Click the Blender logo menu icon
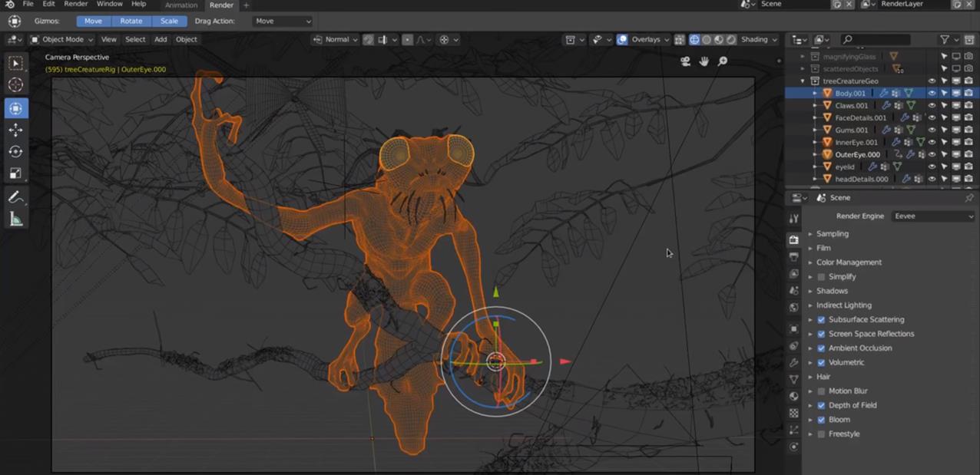Screen dimensions: 980x475 click(x=9, y=5)
